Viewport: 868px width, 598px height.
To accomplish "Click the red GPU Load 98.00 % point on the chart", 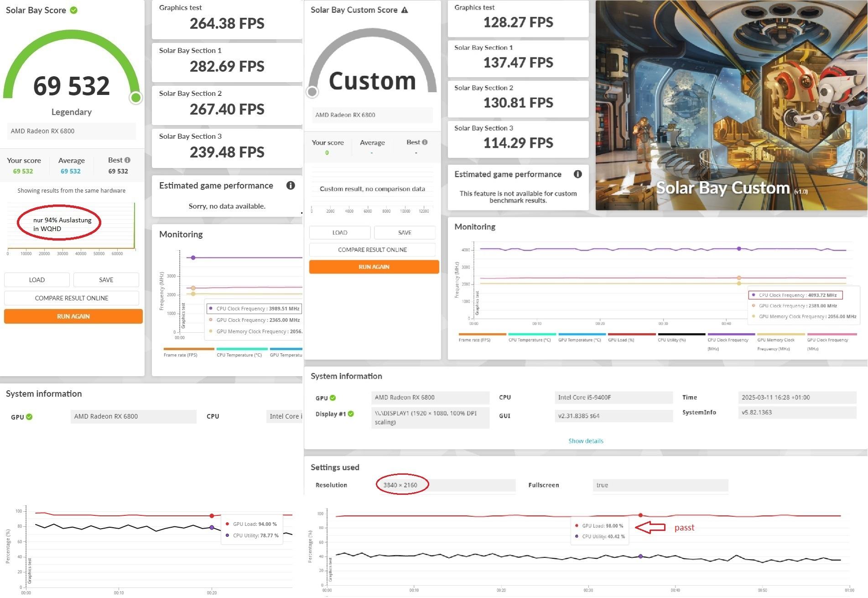I will tap(640, 515).
